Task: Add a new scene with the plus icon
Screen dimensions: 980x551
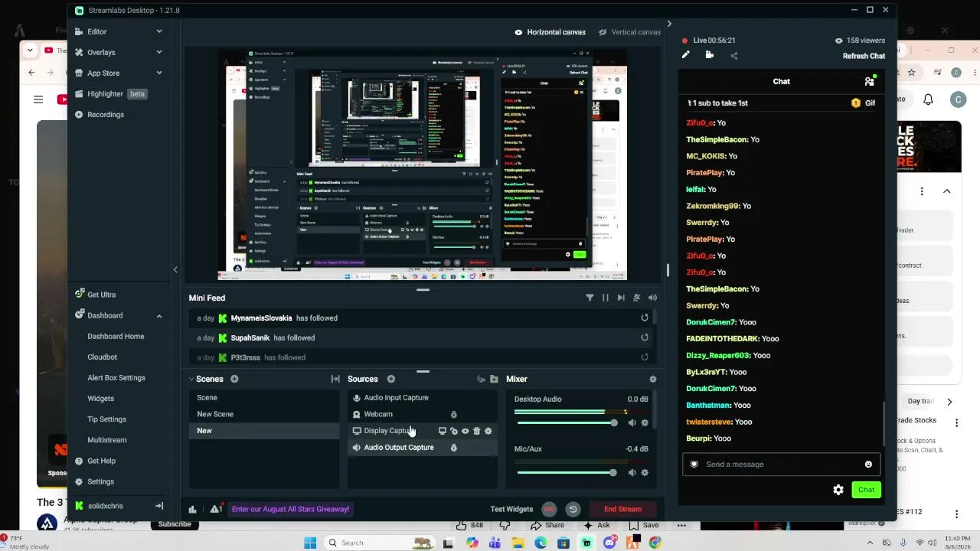Action: pyautogui.click(x=234, y=379)
